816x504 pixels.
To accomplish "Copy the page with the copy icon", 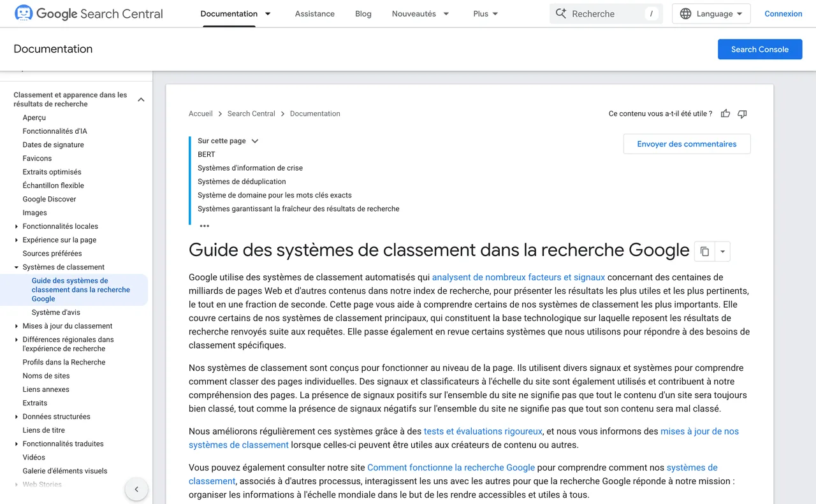I will pyautogui.click(x=704, y=251).
